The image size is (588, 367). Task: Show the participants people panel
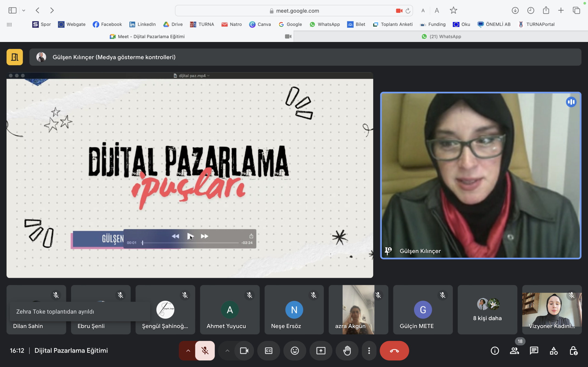click(x=514, y=350)
